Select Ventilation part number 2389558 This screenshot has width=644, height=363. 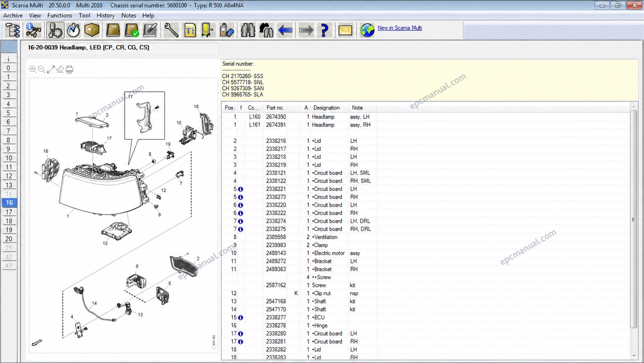pyautogui.click(x=276, y=237)
